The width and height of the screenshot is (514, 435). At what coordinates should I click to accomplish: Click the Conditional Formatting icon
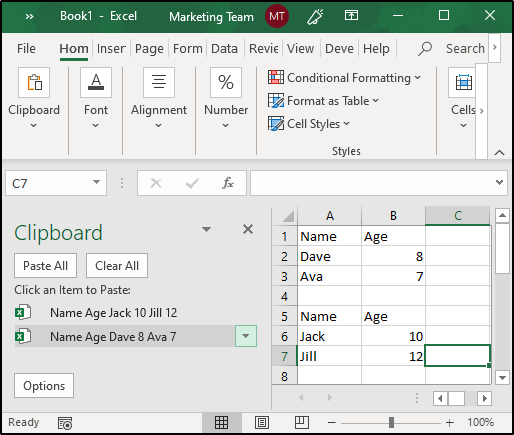pos(276,77)
